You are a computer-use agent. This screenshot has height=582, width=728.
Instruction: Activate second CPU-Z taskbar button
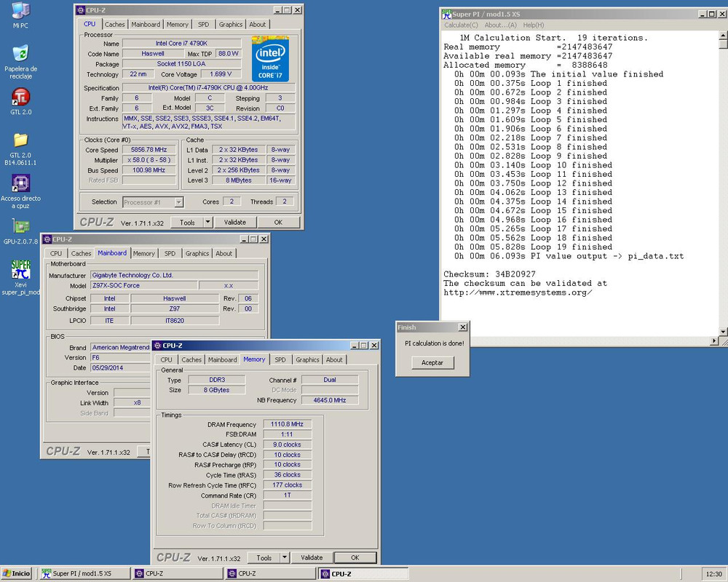point(271,574)
